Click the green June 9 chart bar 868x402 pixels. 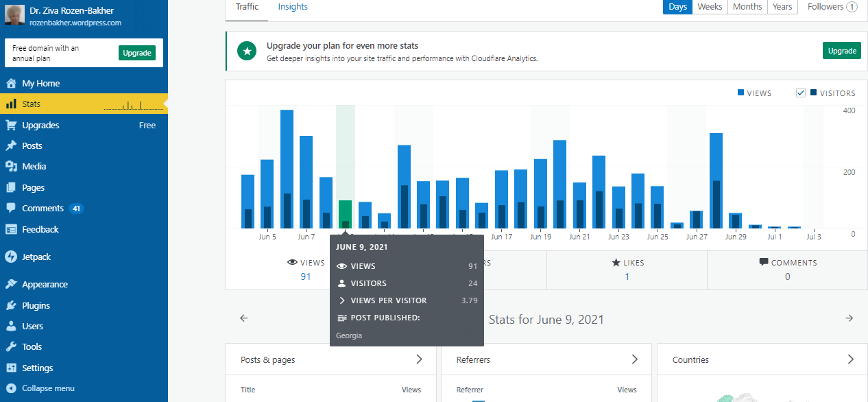(x=345, y=214)
